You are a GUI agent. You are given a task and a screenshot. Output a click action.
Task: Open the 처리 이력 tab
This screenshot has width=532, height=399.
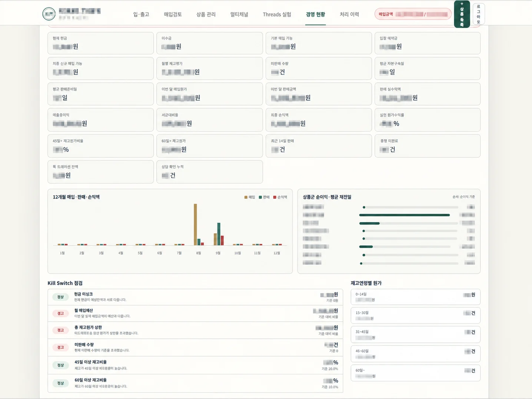click(349, 14)
